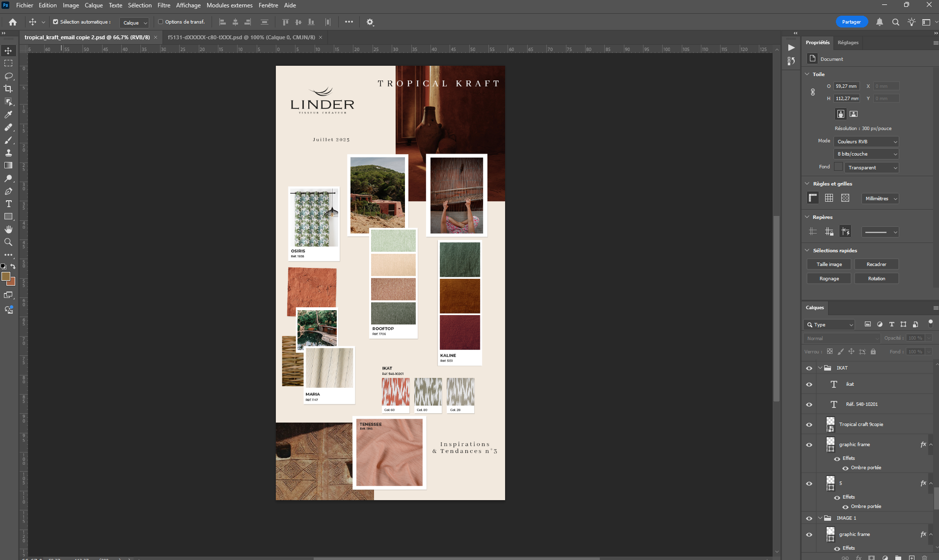The image size is (939, 560).
Task: Choose the Hand tool
Action: pos(8,229)
